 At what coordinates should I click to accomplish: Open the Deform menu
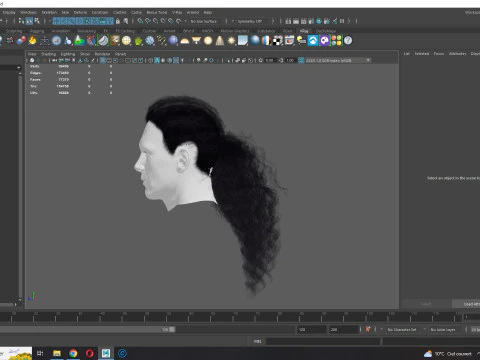(80, 12)
